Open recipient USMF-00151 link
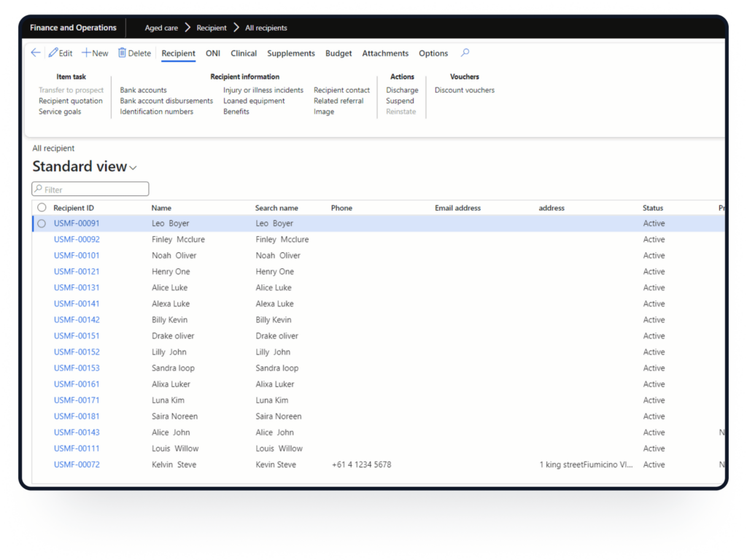 tap(77, 335)
